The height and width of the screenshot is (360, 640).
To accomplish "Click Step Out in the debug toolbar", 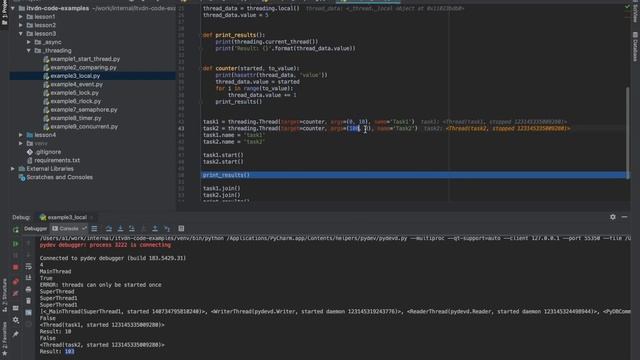I will click(x=155, y=229).
